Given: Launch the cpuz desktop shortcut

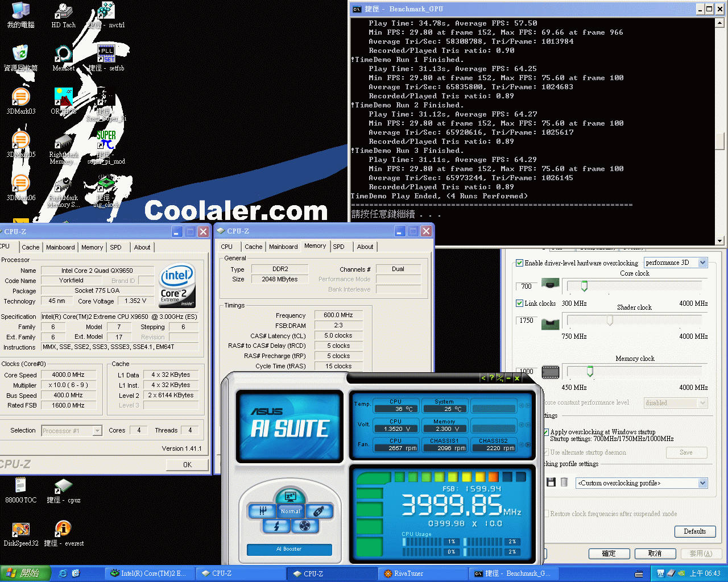Looking at the screenshot, I should [x=63, y=490].
